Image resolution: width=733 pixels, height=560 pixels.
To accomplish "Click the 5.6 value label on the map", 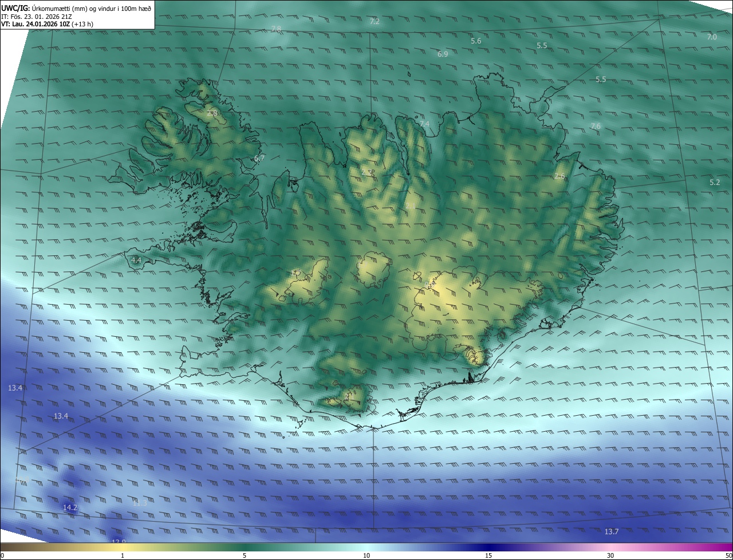I will click(476, 41).
